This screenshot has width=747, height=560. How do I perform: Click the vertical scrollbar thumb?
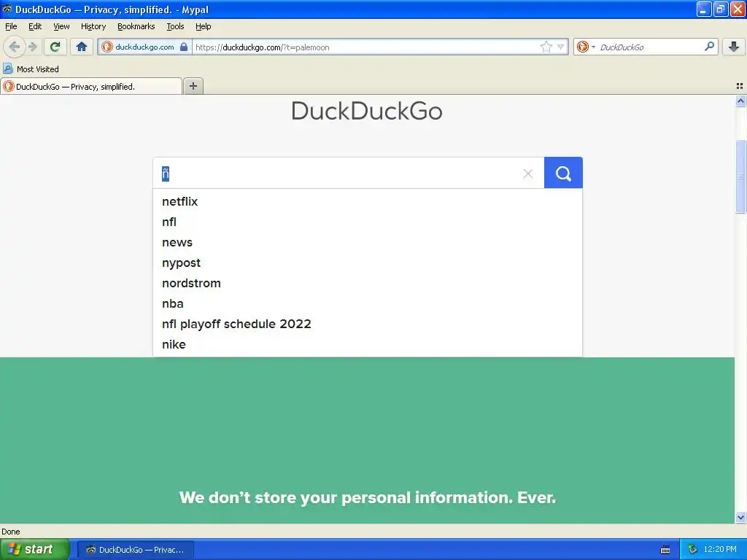coord(740,176)
